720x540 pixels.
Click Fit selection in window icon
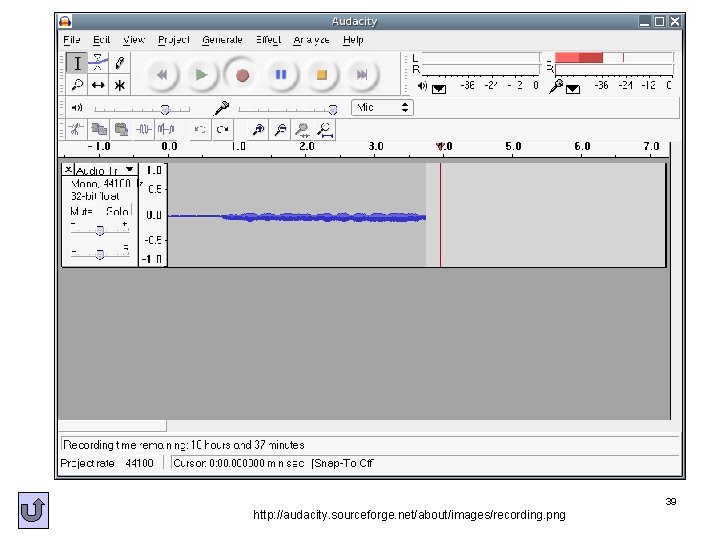click(302, 129)
